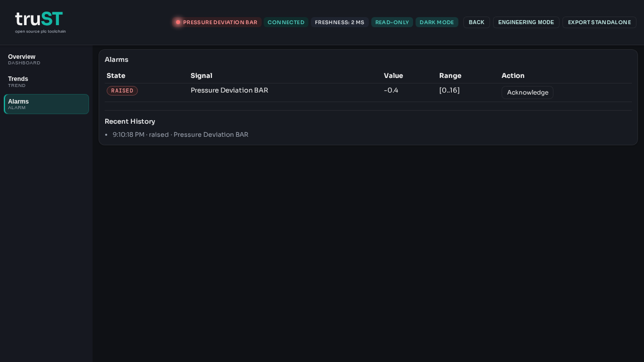Open the Overview dashboard page
644x362 pixels.
46,59
